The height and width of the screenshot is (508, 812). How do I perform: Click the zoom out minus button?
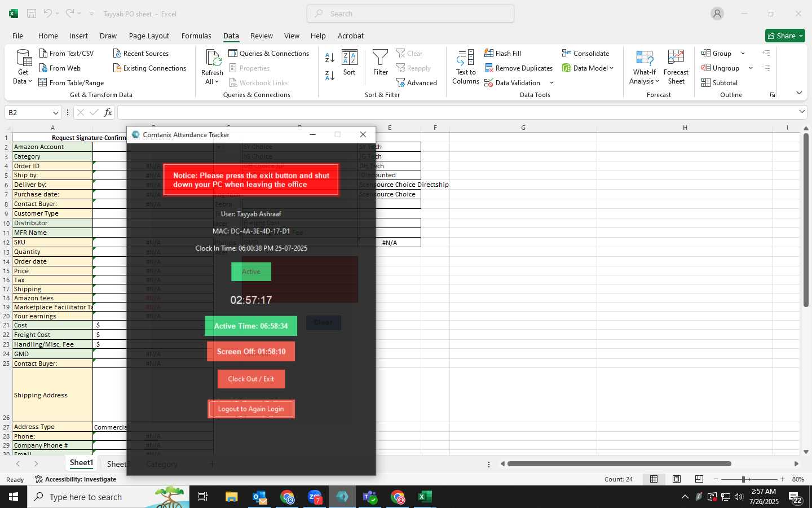(716, 479)
